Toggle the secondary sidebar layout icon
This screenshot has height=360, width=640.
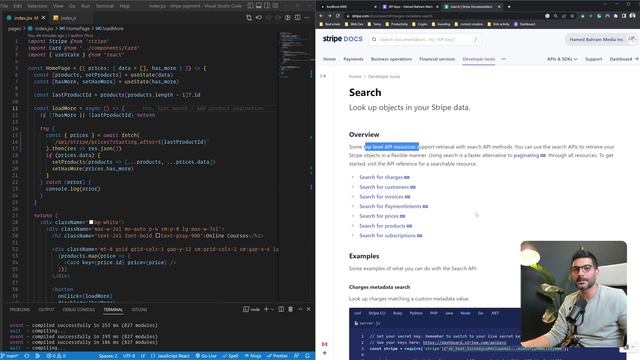tap(267, 6)
